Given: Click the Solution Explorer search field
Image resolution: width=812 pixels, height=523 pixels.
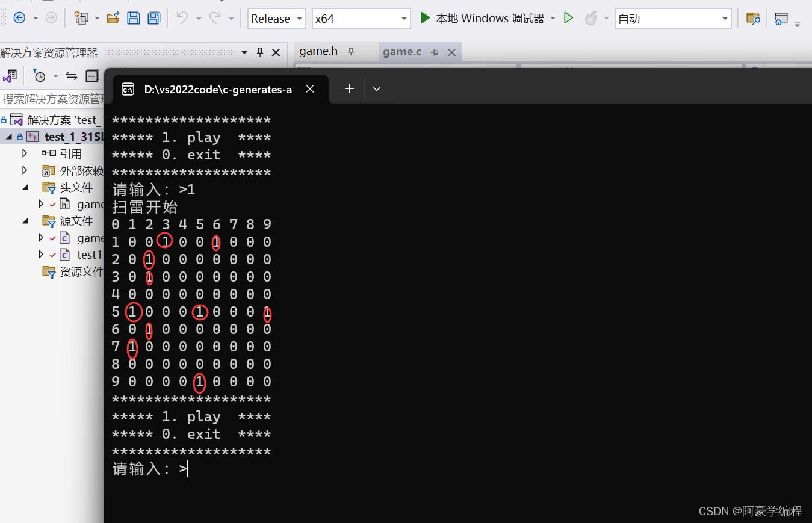Looking at the screenshot, I should click(52, 99).
